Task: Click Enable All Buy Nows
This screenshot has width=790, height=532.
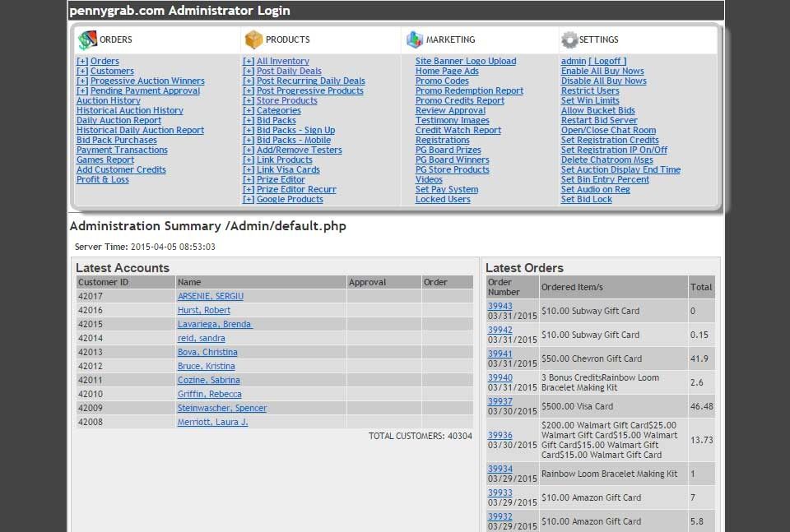Action: (x=602, y=71)
